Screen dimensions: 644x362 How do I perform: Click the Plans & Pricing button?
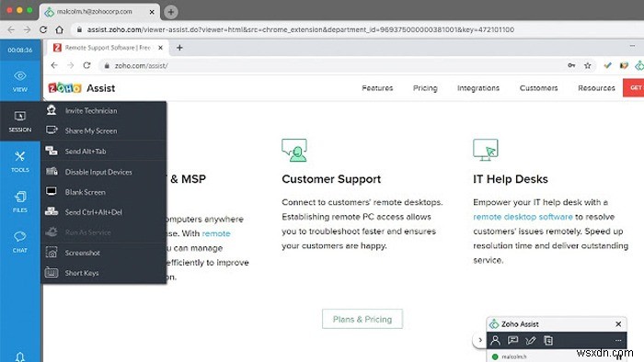click(362, 319)
